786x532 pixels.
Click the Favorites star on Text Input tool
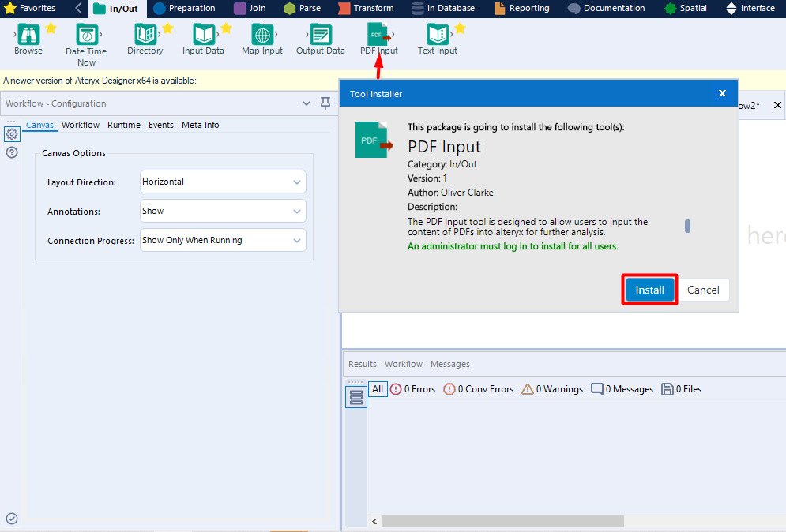[461, 28]
